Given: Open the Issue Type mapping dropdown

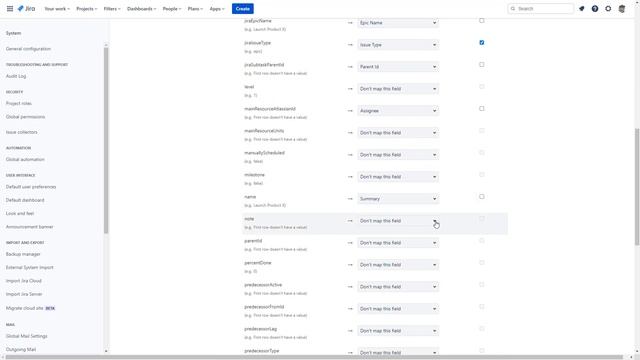Looking at the screenshot, I should coord(398,45).
